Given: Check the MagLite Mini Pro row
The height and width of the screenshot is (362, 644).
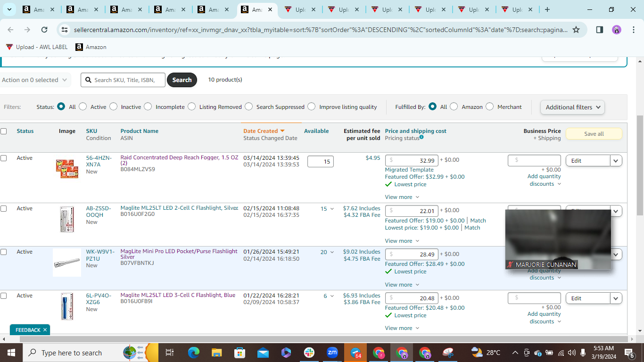Looking at the screenshot, I should pyautogui.click(x=4, y=252).
